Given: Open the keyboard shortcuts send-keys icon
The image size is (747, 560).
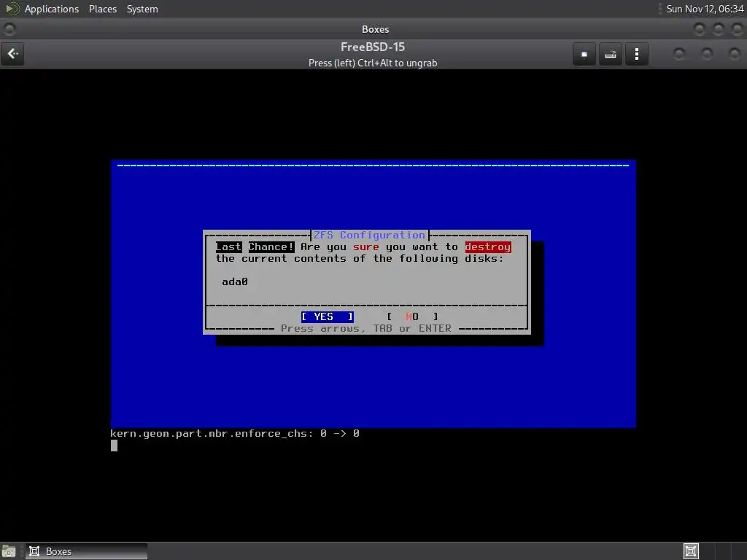Looking at the screenshot, I should point(611,54).
